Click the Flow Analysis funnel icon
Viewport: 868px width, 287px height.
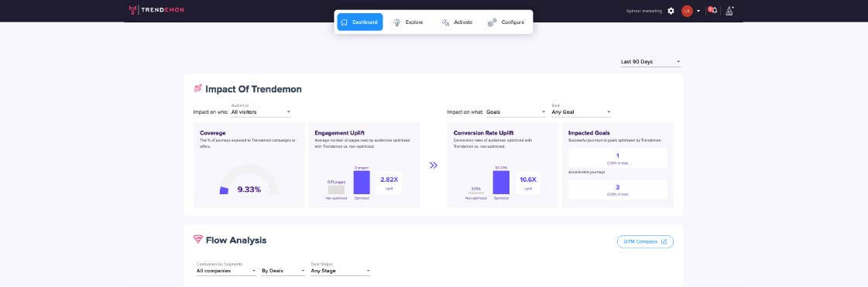tap(197, 240)
